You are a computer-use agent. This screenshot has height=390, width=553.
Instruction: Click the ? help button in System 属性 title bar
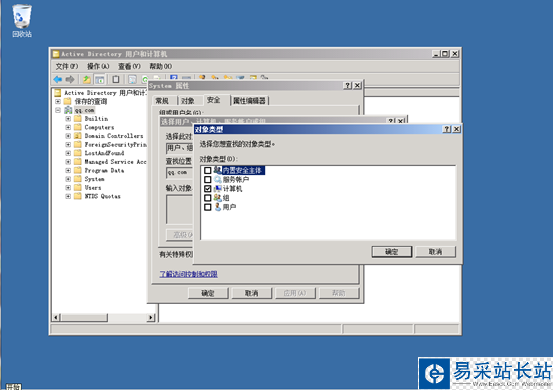point(348,85)
